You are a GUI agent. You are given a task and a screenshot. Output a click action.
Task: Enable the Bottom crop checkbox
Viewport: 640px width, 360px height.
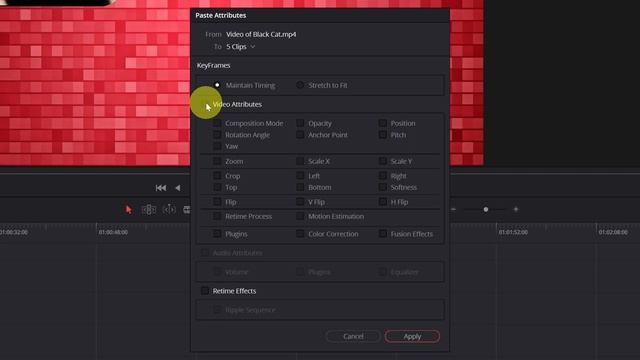pyautogui.click(x=300, y=187)
